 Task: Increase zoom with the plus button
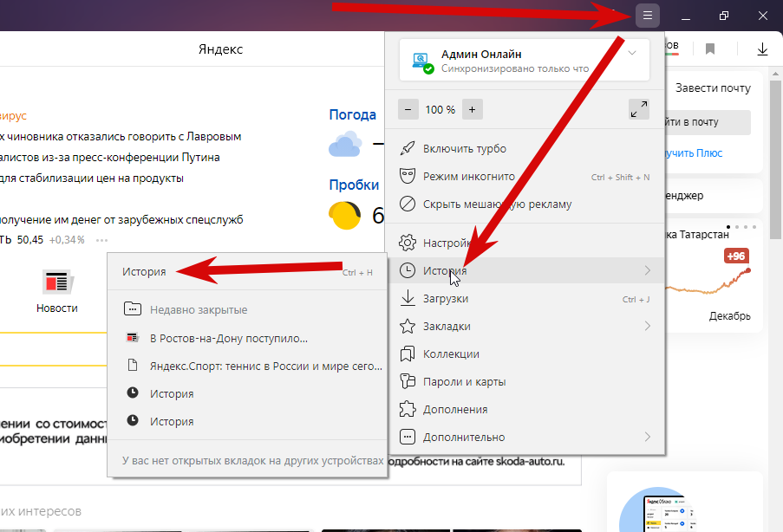(473, 109)
